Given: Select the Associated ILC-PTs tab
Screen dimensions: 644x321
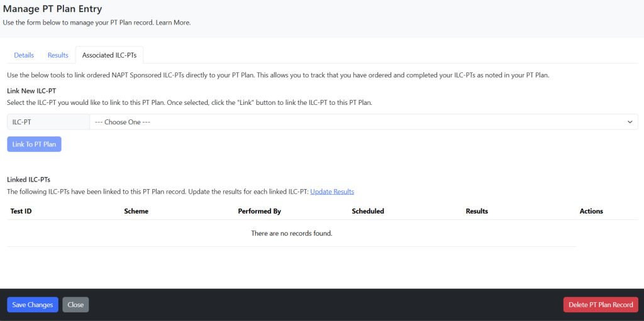Looking at the screenshot, I should (109, 55).
